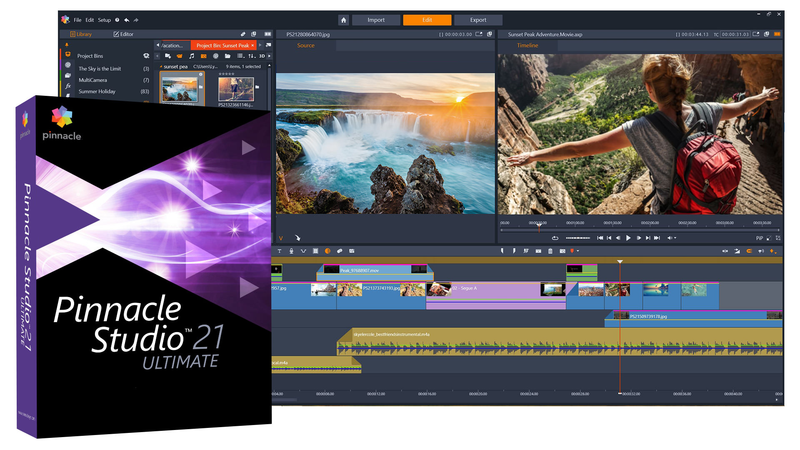Select the Source preview tab
Viewport: 800px width, 450px height.
click(306, 45)
